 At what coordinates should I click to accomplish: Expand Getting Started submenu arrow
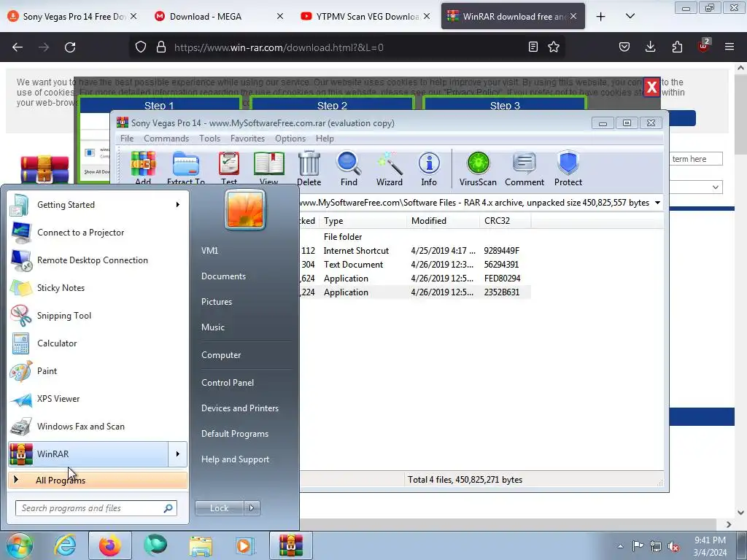click(178, 205)
